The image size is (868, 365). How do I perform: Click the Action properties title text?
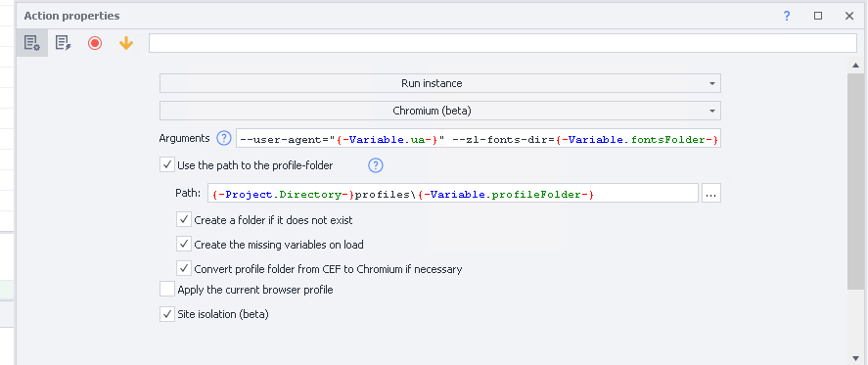(71, 16)
